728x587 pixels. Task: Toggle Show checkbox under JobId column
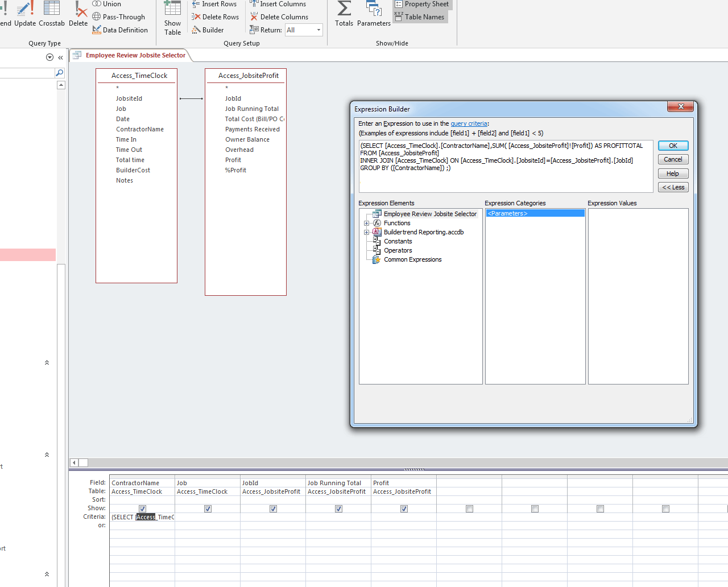(273, 509)
